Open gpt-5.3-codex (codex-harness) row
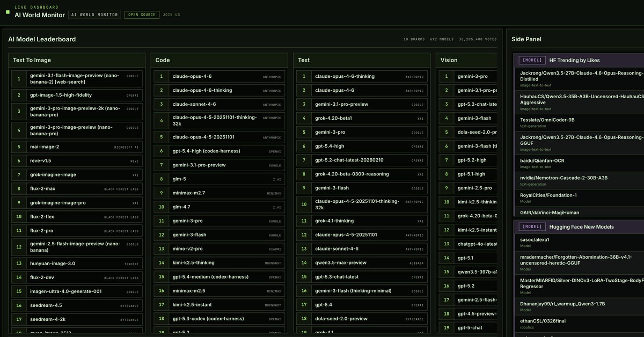The image size is (644, 337). 219,319
